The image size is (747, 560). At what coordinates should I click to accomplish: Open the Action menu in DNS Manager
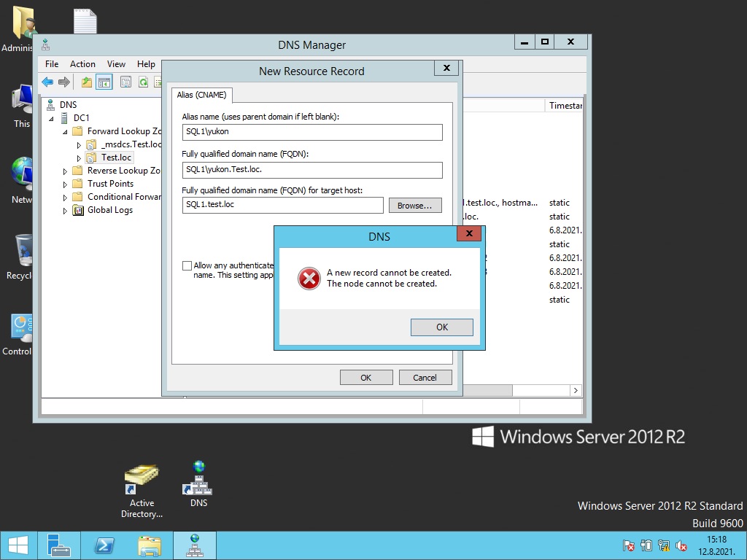(82, 64)
